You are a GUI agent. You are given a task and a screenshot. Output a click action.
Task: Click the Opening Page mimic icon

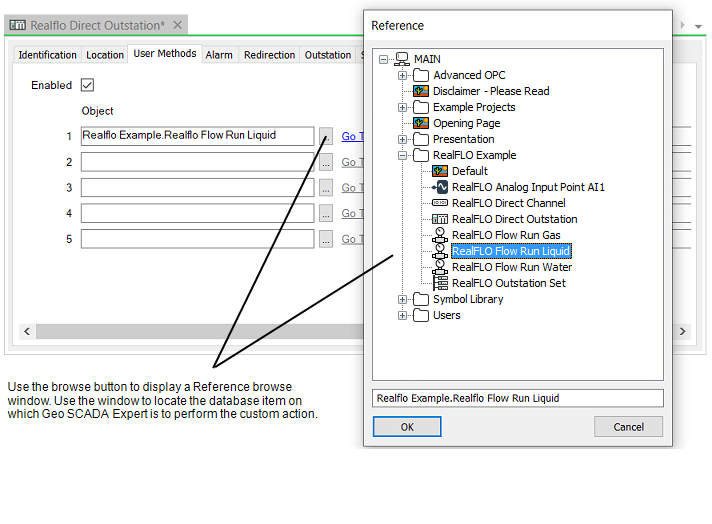click(x=421, y=123)
